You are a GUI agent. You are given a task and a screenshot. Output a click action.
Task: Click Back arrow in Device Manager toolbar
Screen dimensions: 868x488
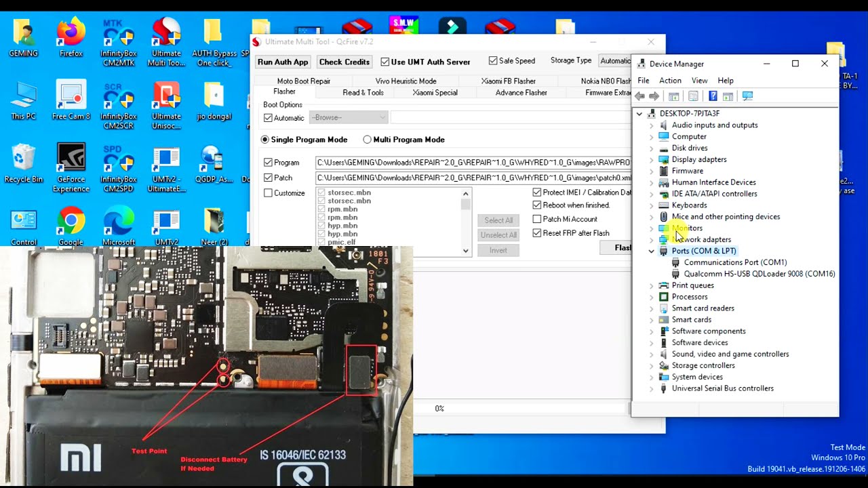(x=639, y=96)
